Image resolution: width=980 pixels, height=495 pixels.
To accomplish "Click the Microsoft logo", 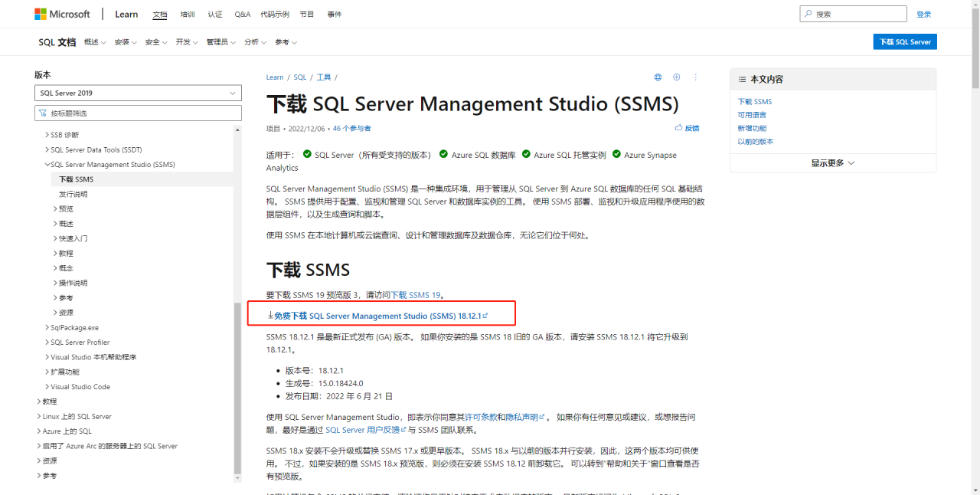I will [x=62, y=14].
